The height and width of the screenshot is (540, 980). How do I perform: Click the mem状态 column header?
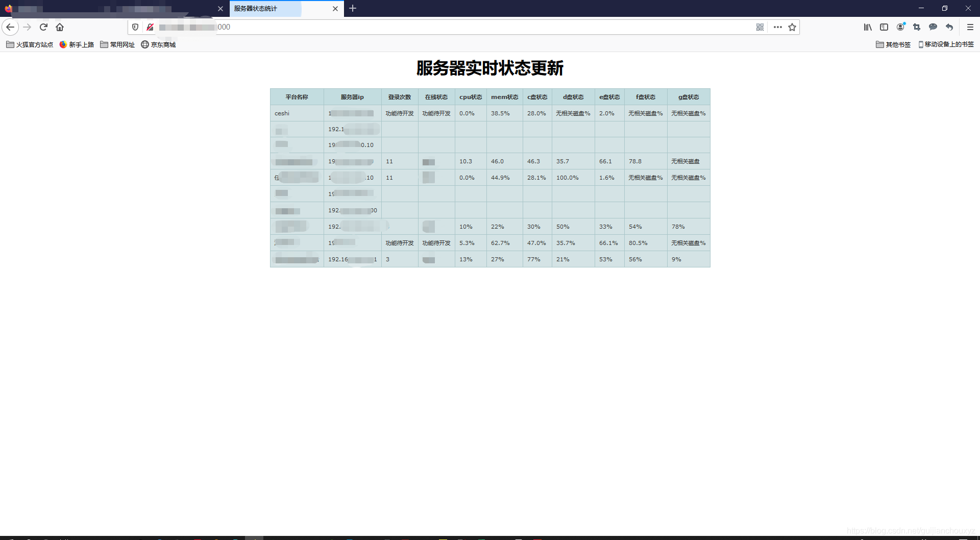click(505, 97)
